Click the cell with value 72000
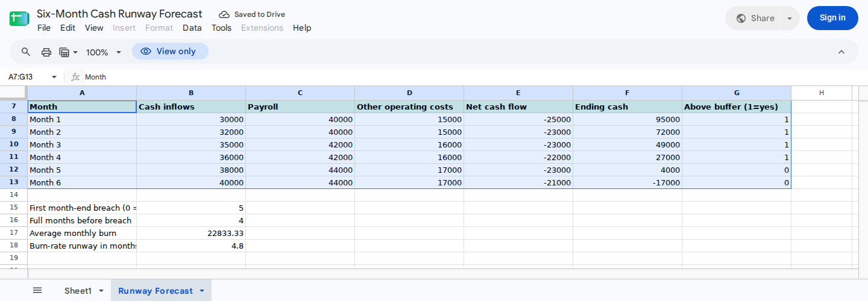Screen dimensions: 868x301 coord(627,132)
